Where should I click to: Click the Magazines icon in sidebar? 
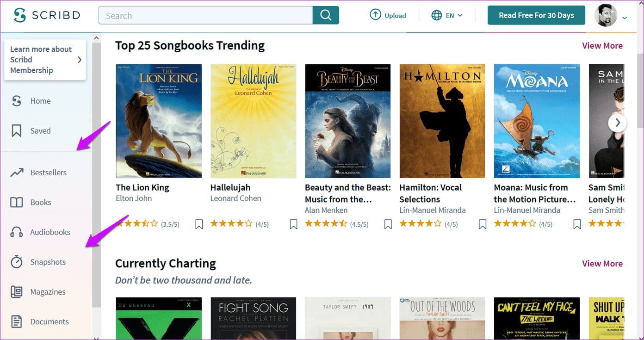[17, 292]
